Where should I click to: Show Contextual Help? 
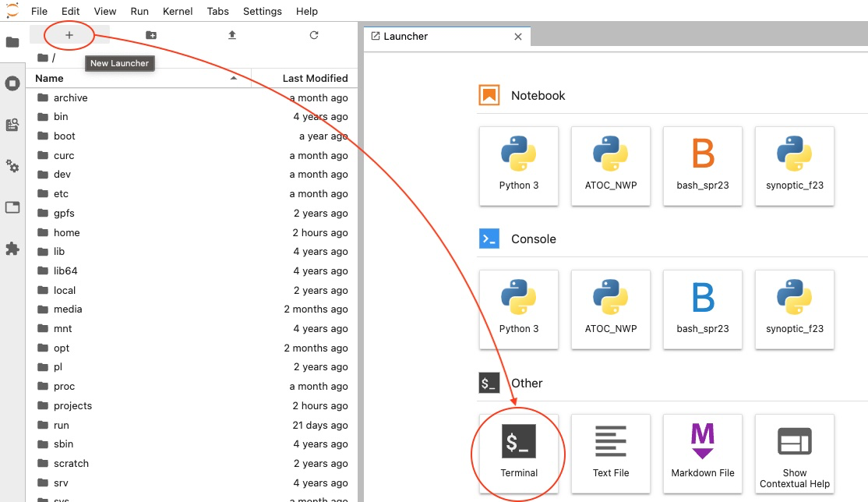pyautogui.click(x=795, y=453)
